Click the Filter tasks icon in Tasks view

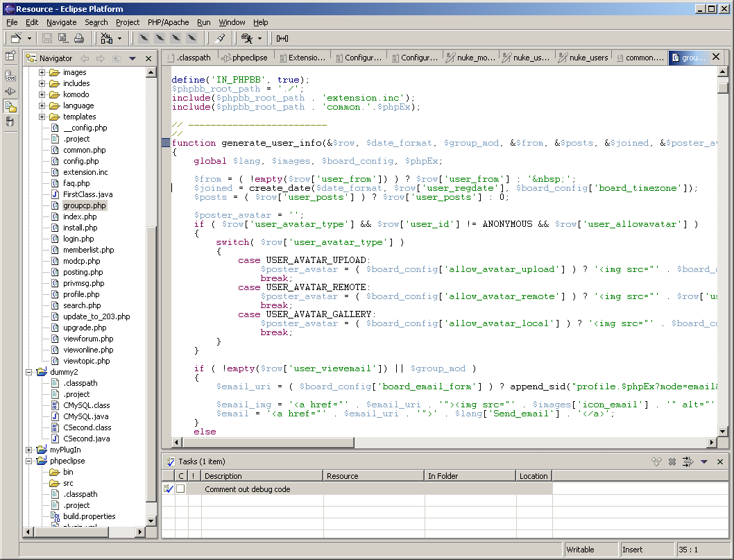[x=688, y=461]
